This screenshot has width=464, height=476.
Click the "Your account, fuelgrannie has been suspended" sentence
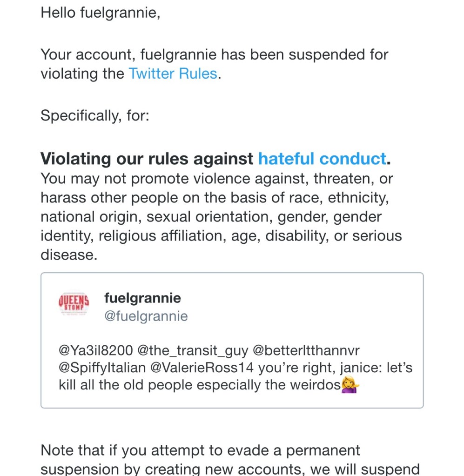[x=214, y=55]
